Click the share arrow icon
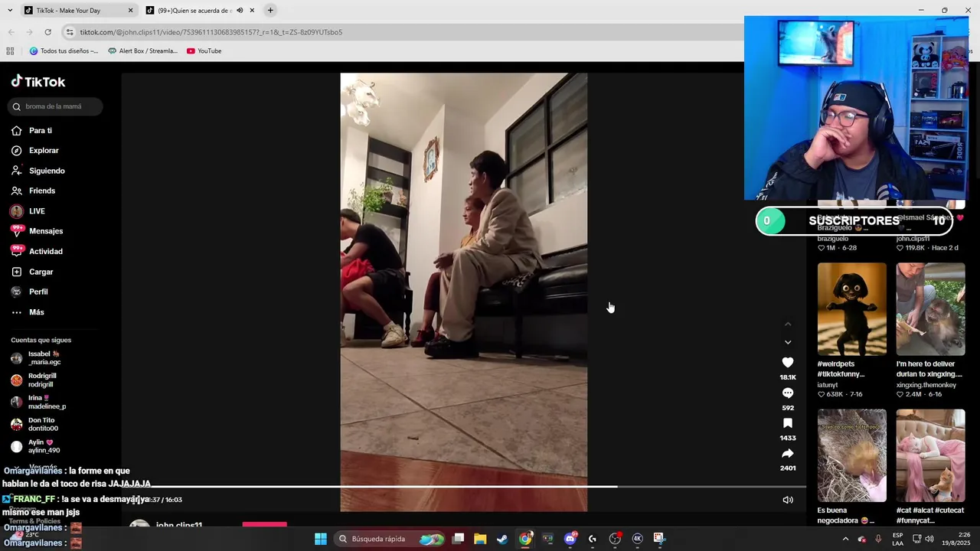Viewport: 980px width, 551px height. [788, 454]
